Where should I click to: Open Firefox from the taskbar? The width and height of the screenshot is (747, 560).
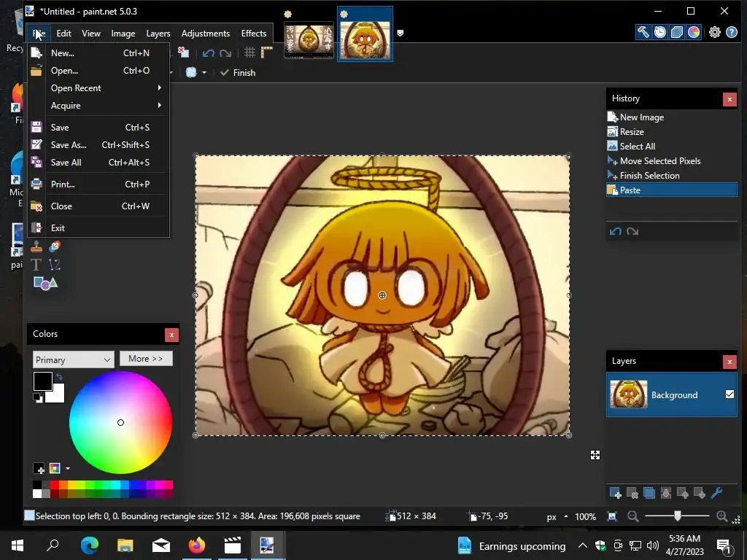click(197, 545)
